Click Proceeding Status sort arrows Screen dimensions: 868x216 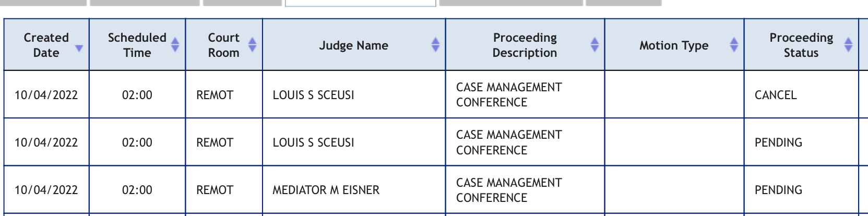click(848, 45)
